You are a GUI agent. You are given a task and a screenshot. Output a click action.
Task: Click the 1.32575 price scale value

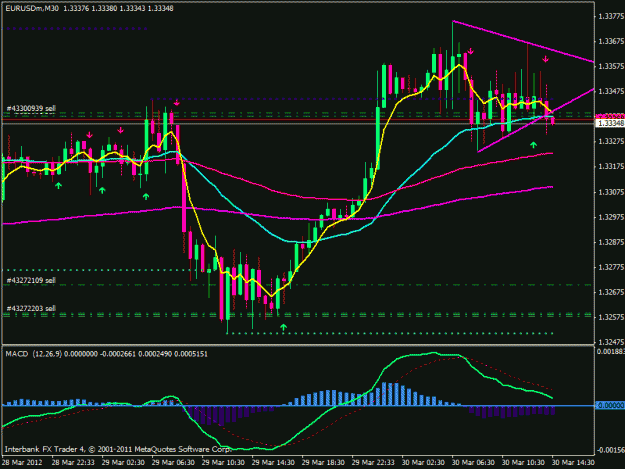tap(611, 318)
